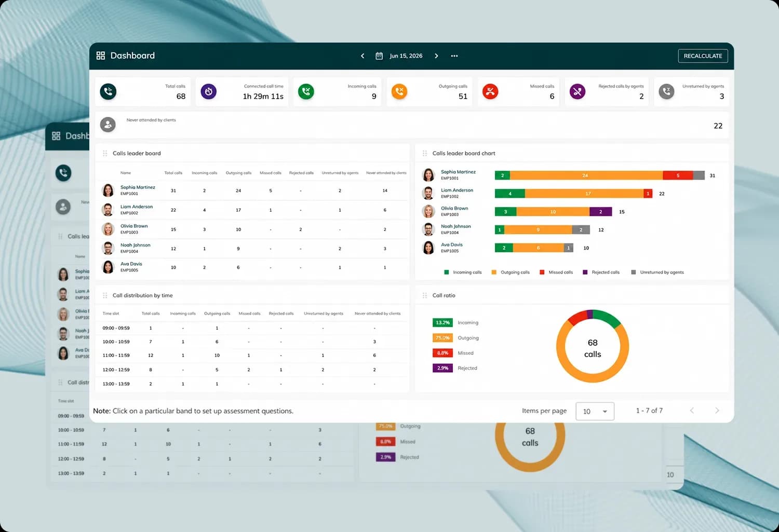Image resolution: width=779 pixels, height=532 pixels.
Task: Sort leader board by Missed calls column
Action: click(x=271, y=173)
